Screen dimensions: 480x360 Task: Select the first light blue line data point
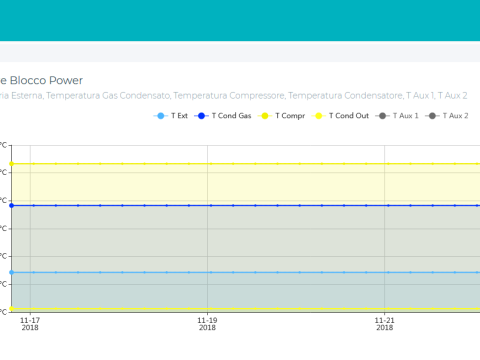[x=11, y=272]
